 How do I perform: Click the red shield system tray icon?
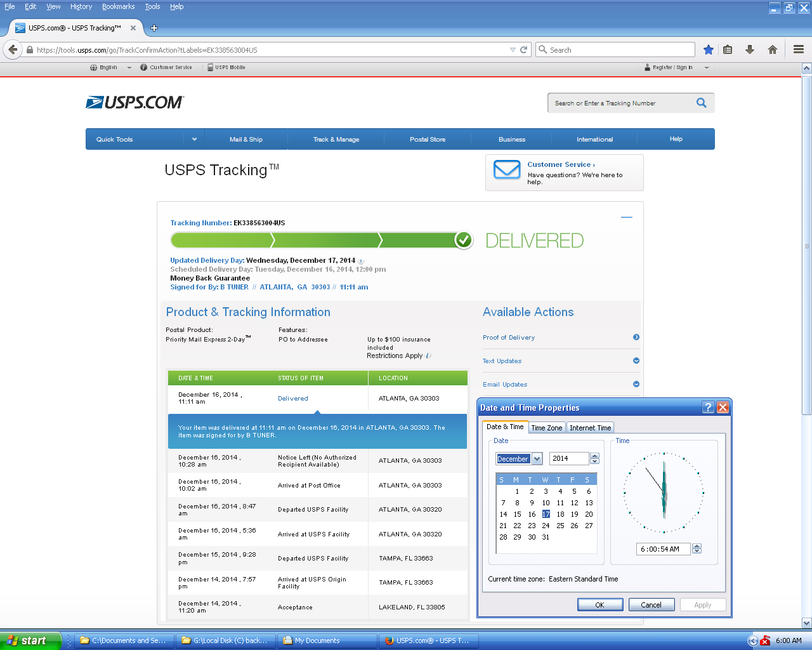tap(765, 640)
